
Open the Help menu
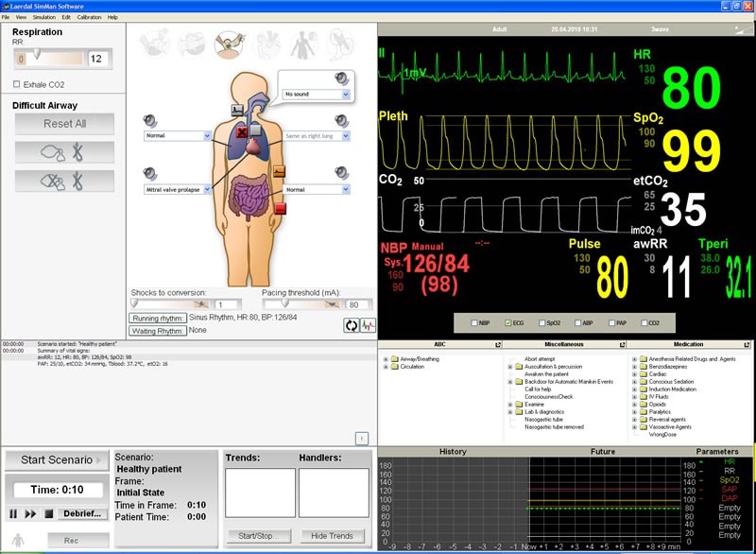[112, 17]
